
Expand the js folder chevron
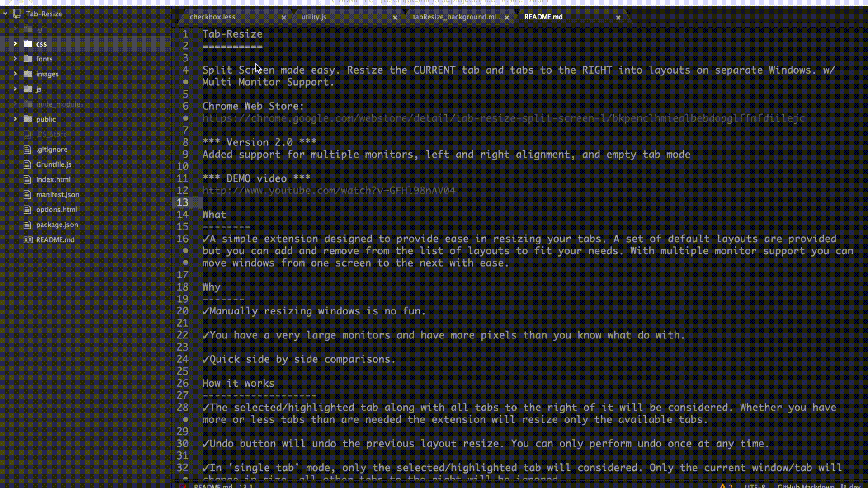(x=15, y=89)
